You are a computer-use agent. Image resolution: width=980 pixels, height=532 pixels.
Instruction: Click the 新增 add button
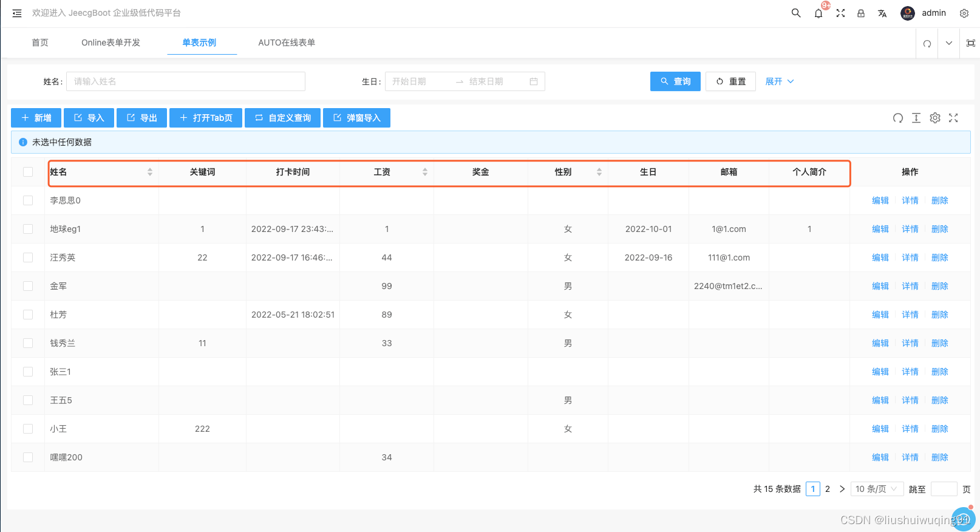(36, 118)
